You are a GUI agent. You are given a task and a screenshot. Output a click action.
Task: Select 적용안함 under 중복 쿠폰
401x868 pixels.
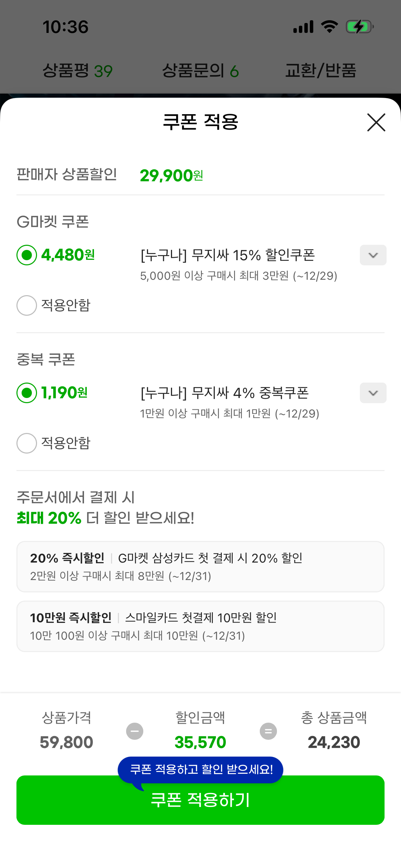(27, 443)
